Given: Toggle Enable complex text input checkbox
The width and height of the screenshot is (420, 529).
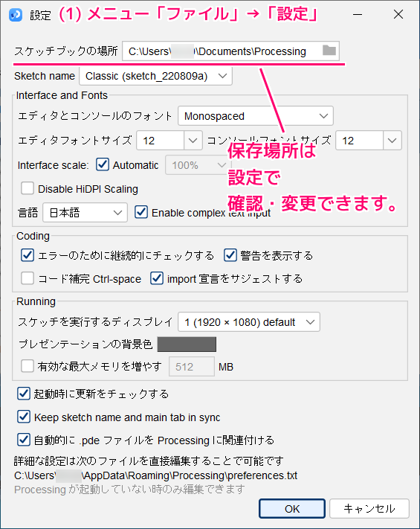Looking at the screenshot, I should tap(141, 212).
